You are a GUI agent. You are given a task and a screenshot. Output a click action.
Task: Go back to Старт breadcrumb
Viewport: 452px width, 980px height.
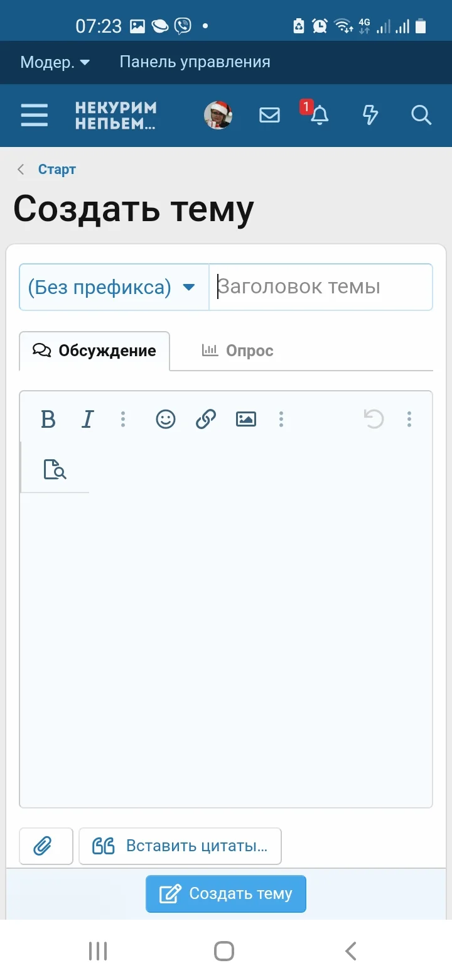[x=57, y=170]
